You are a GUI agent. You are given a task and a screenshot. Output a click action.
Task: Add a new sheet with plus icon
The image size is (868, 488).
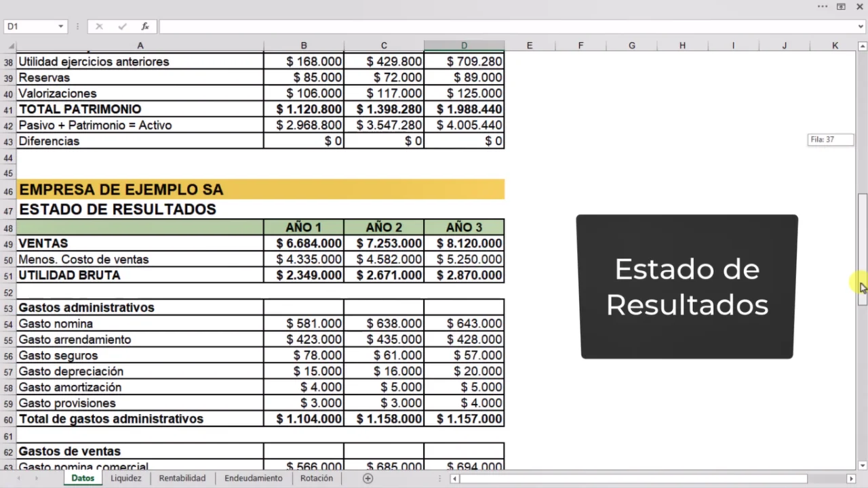pyautogui.click(x=368, y=479)
